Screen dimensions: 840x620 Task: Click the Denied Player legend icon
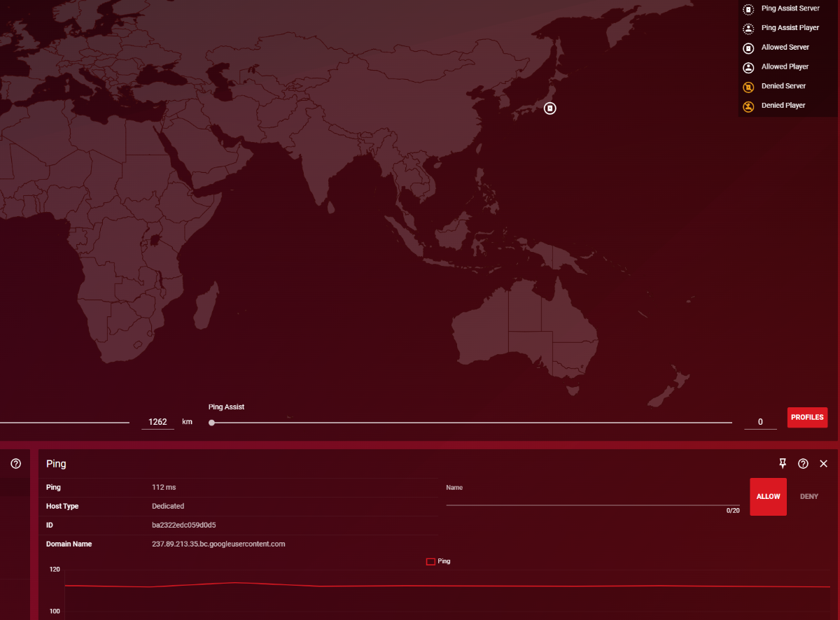(x=748, y=106)
